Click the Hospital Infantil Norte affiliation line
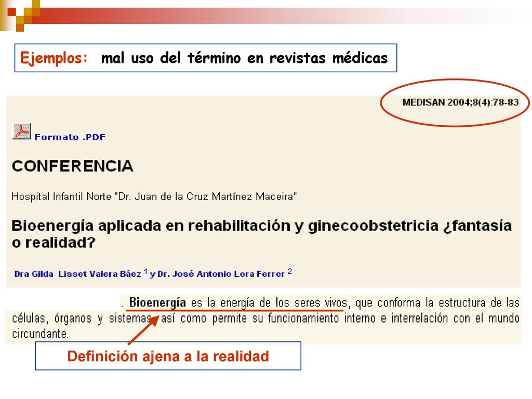The image size is (532, 399). coord(154,196)
